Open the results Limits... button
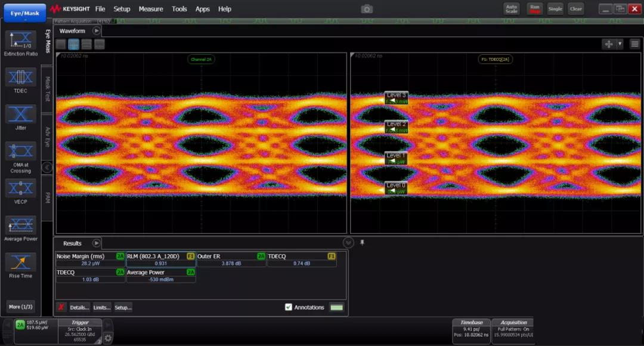Viewport: 644px width, 346px height. (x=102, y=307)
